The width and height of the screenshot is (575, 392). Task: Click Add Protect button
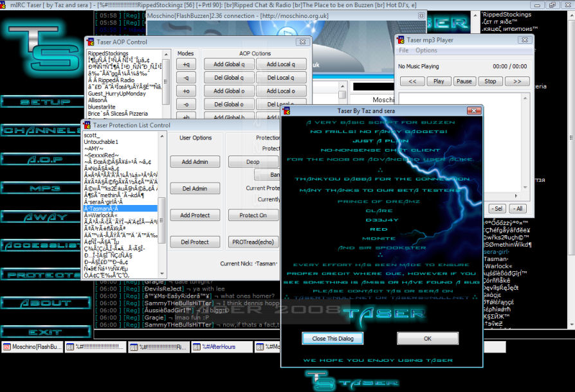(x=195, y=215)
